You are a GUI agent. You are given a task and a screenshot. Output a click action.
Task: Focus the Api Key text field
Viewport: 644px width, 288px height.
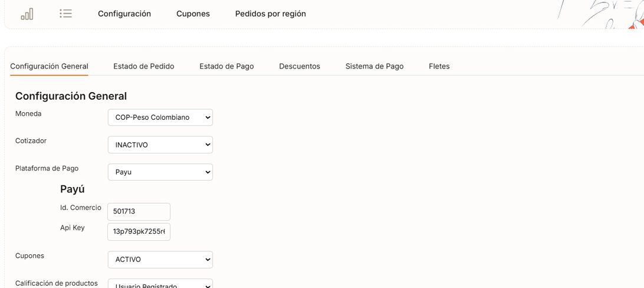click(139, 232)
